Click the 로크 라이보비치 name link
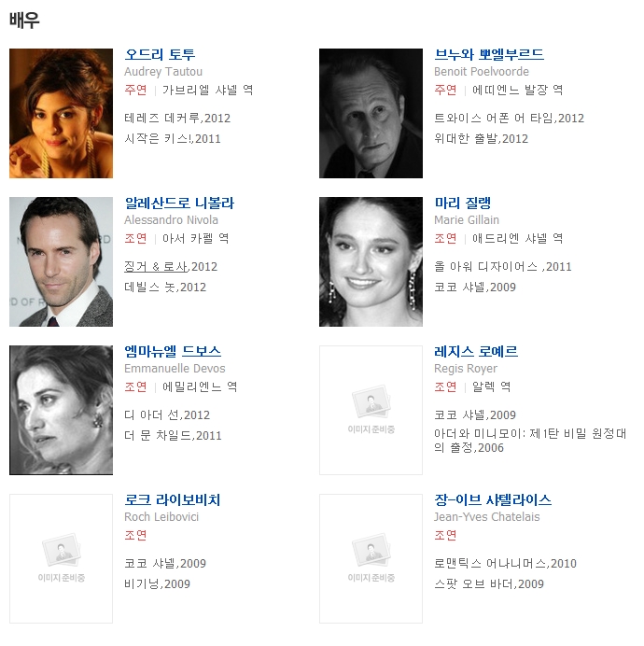The width and height of the screenshot is (644, 646). tap(173, 499)
